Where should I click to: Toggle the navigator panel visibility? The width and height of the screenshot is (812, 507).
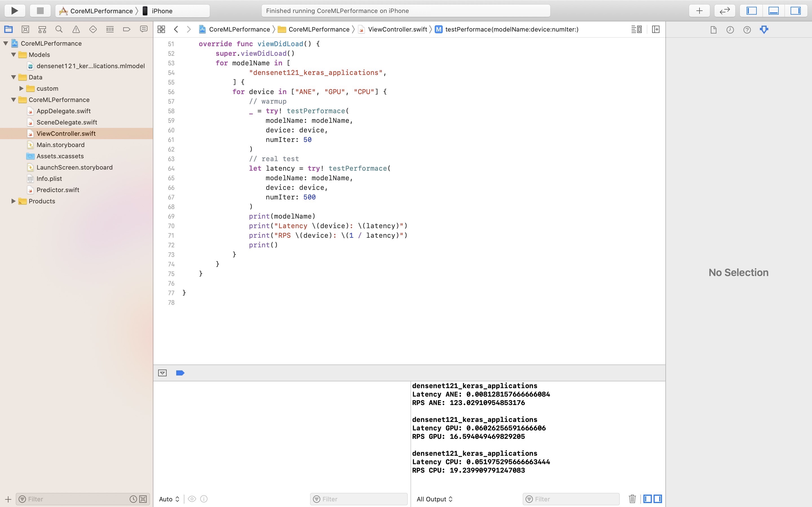pyautogui.click(x=751, y=11)
